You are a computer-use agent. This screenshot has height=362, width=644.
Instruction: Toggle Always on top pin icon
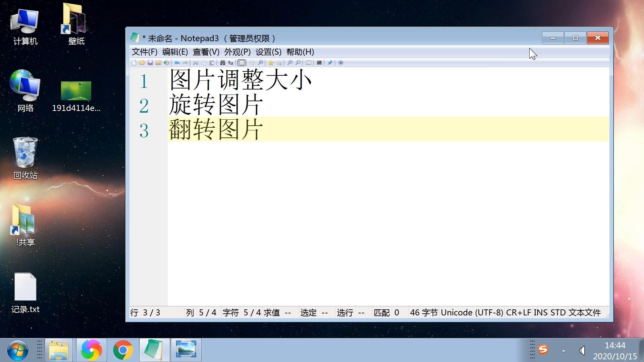(330, 63)
